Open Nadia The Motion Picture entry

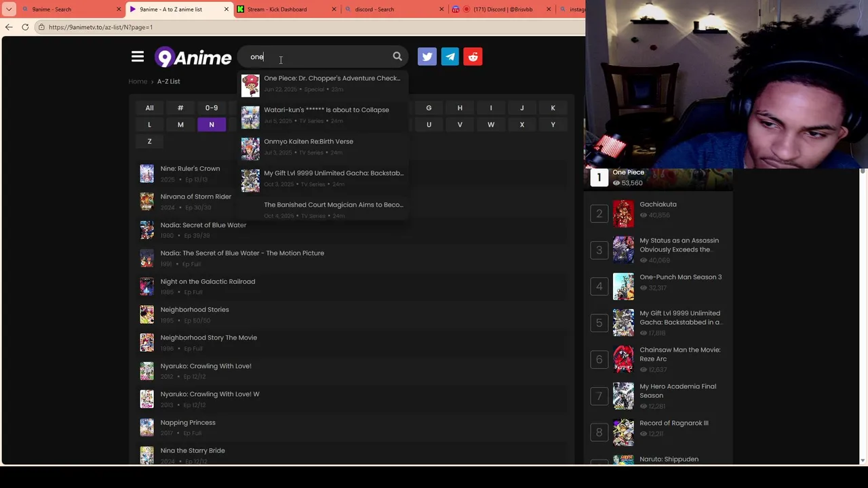click(x=242, y=253)
